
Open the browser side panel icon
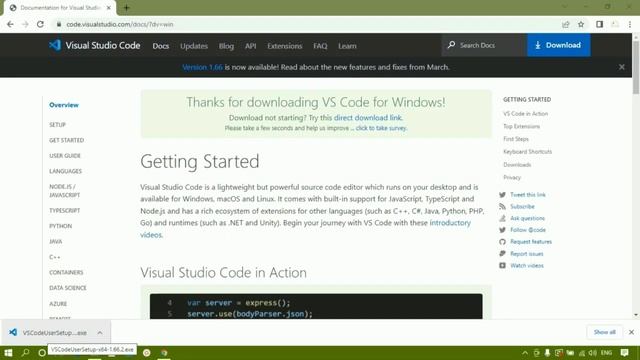599,24
